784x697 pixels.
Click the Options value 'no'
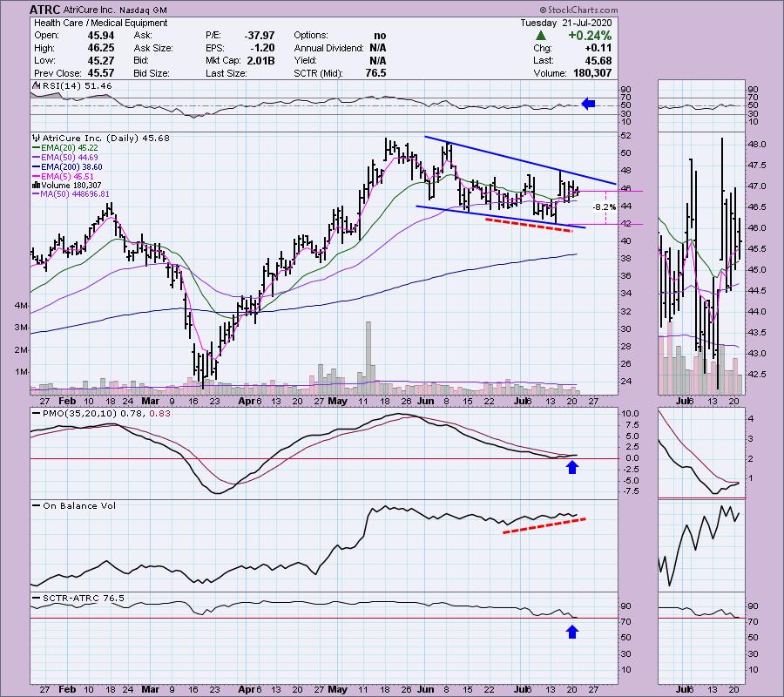coord(380,36)
